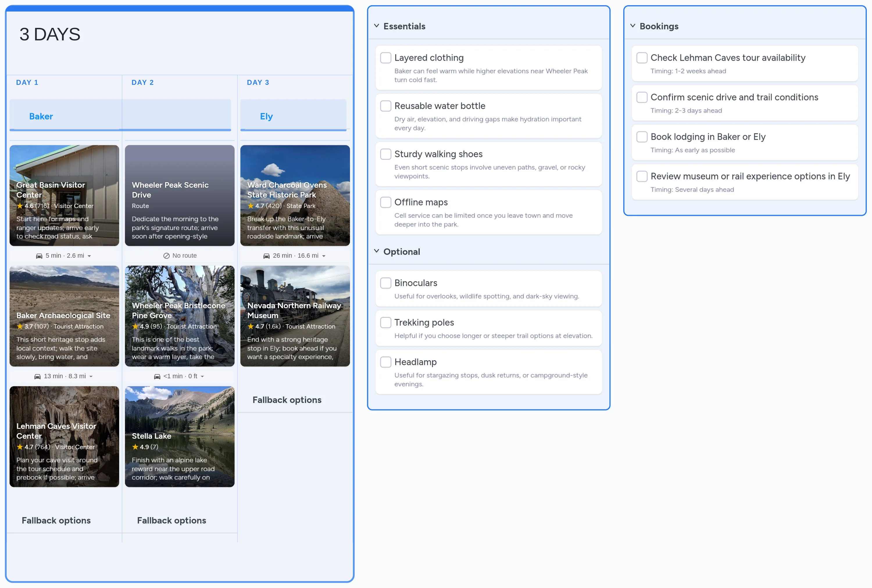Click the car icon beside the 26 min drive
The image size is (872, 588).
pos(267,255)
